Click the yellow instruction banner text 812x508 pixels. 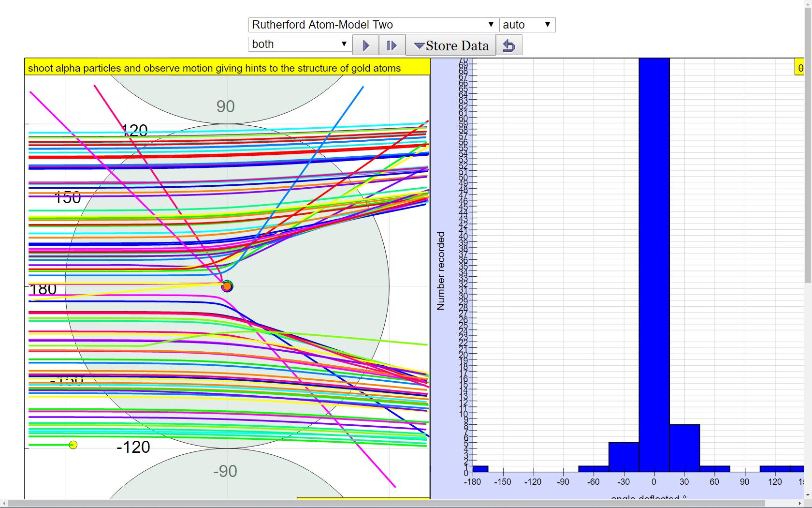pos(215,68)
